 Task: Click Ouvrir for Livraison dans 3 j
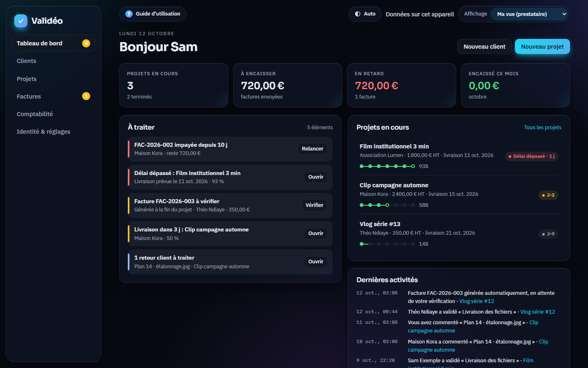tap(316, 233)
